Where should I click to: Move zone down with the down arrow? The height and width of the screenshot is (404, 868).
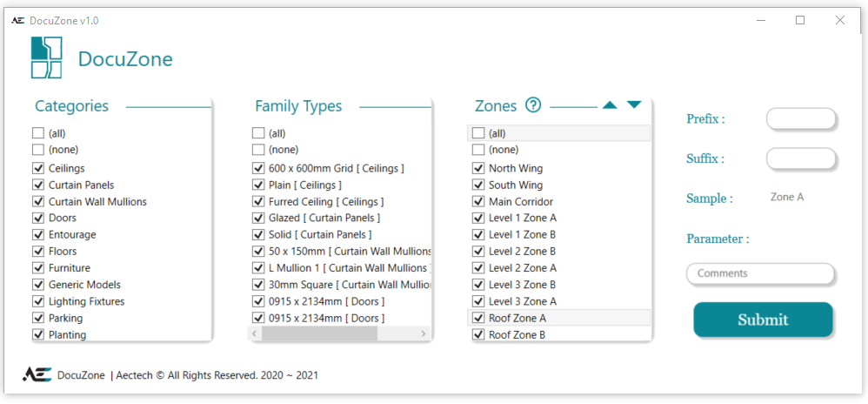(x=634, y=105)
